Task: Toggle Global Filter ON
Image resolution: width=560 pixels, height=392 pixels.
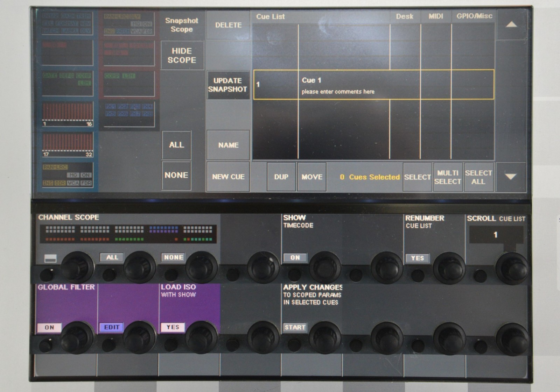Action: pyautogui.click(x=49, y=327)
